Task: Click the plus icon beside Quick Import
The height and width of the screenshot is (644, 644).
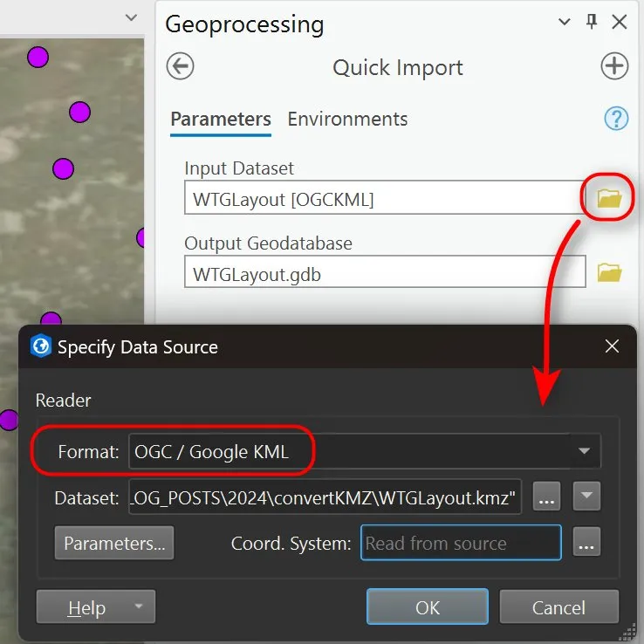Action: (x=614, y=66)
